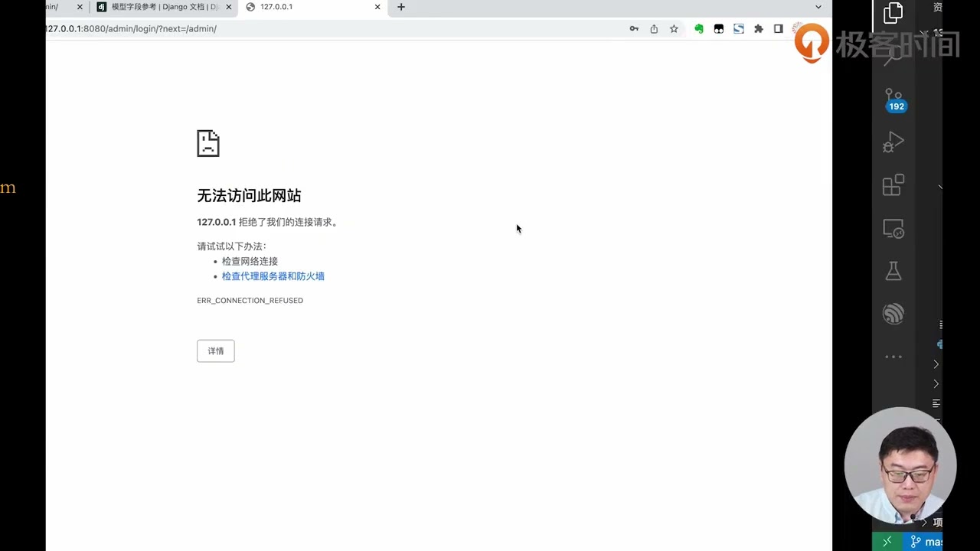Open the Extensions puzzle-piece menu
The height and width of the screenshot is (551, 980).
759,28
